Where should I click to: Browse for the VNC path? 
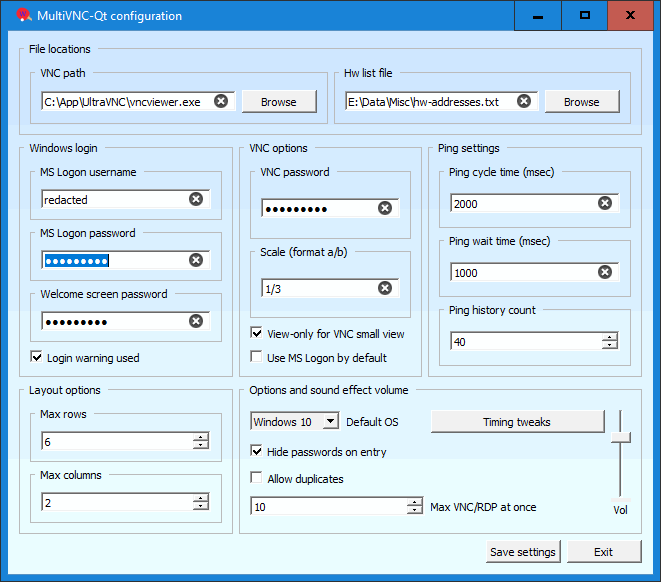[x=279, y=102]
